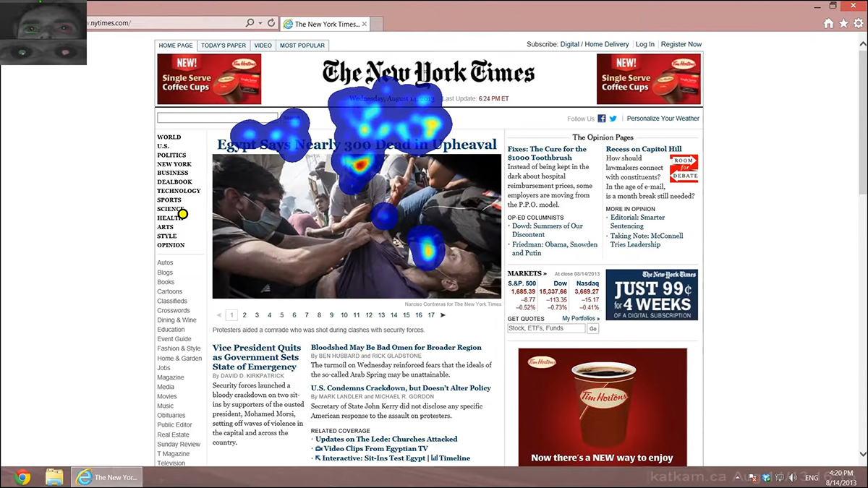The height and width of the screenshot is (488, 868).
Task: Click the Register Now link
Action: point(681,44)
